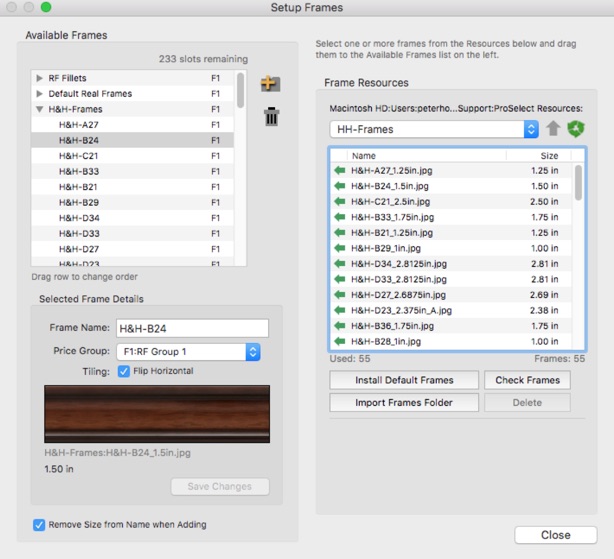Image resolution: width=614 pixels, height=559 pixels.
Task: Click green arrow beside H&H-D34_2.8125in.jpg
Action: (340, 264)
